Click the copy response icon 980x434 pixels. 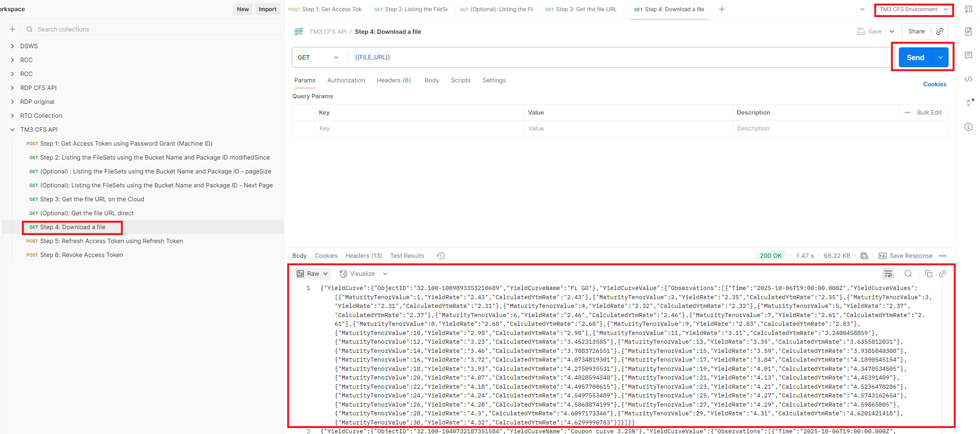click(928, 274)
